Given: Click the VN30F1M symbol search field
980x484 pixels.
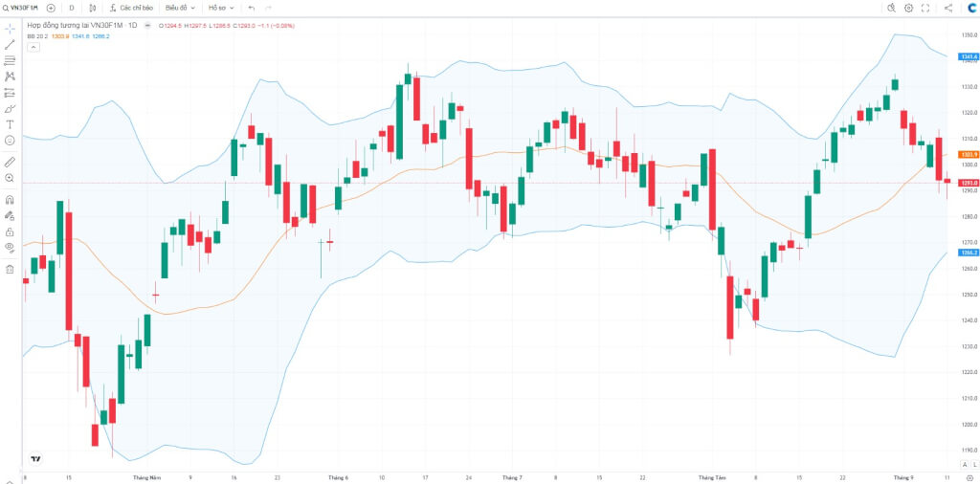Looking at the screenshot, I should (21, 8).
